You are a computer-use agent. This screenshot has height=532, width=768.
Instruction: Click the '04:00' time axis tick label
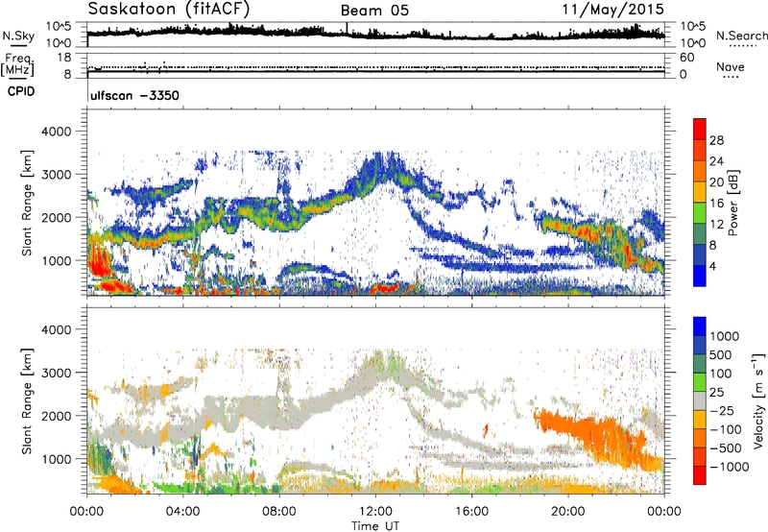tap(183, 512)
